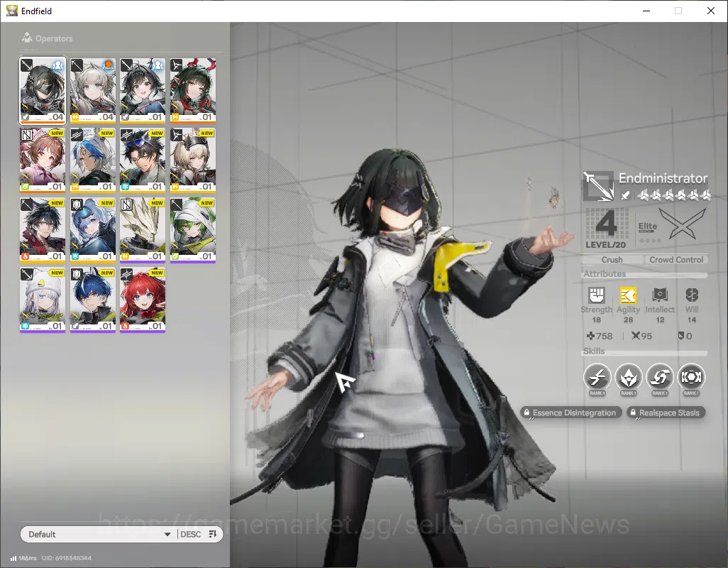Close the Endfield window

tap(711, 11)
